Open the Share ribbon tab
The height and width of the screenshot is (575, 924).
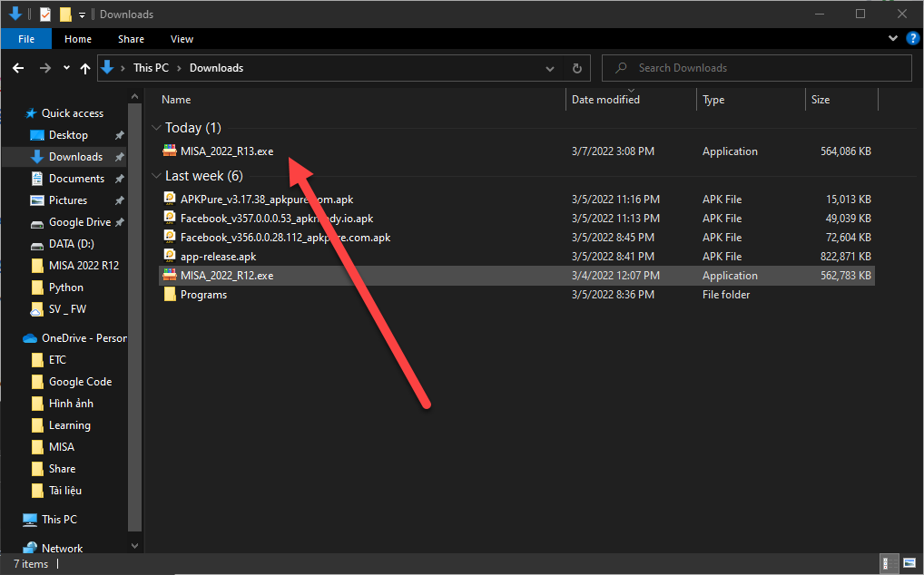click(131, 39)
